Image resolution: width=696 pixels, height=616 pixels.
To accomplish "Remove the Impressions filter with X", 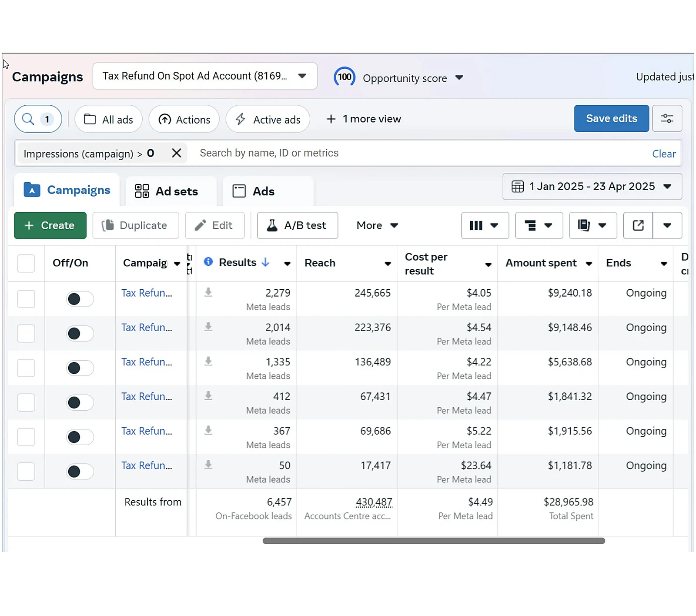I will tap(176, 153).
